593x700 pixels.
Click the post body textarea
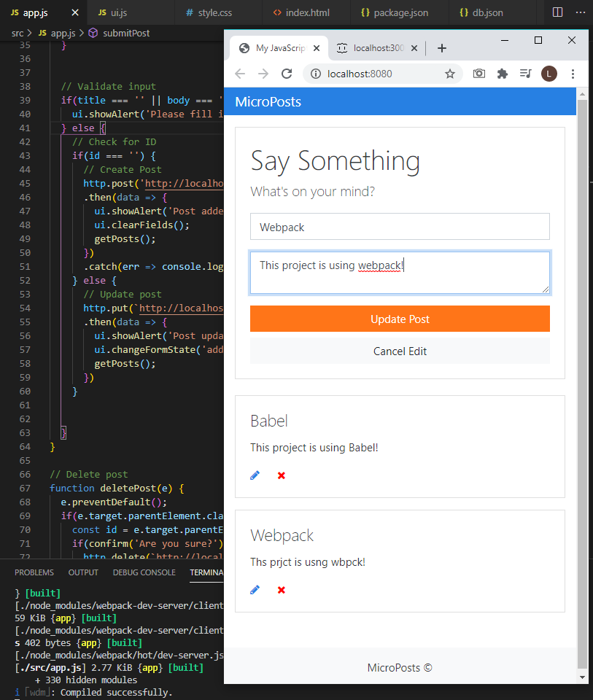[x=400, y=272]
